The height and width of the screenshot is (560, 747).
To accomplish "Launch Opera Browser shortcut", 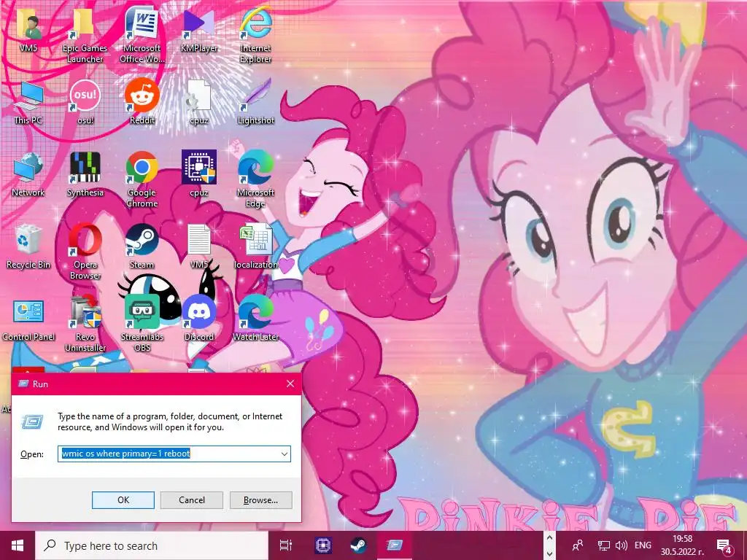I will 85,252.
